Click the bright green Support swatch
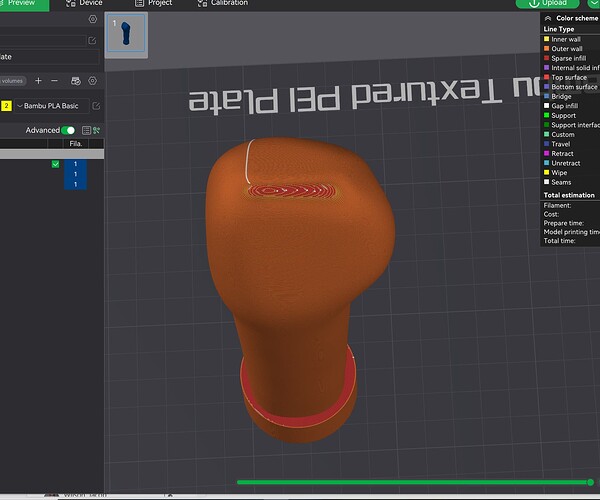 click(x=546, y=115)
